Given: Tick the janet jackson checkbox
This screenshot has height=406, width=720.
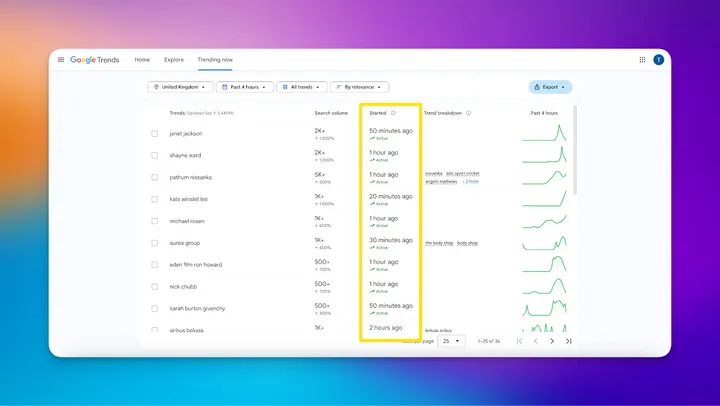Looking at the screenshot, I should click(155, 134).
